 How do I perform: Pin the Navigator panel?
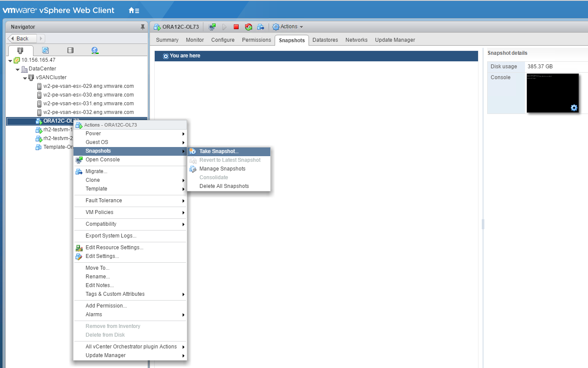143,27
